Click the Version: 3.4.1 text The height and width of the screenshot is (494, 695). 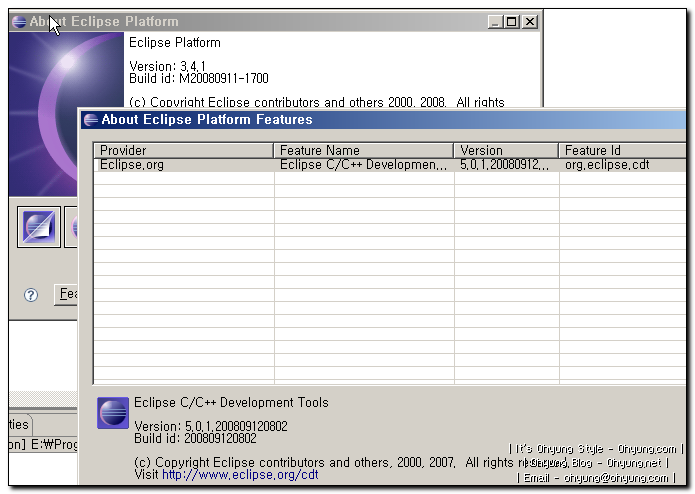(x=167, y=66)
